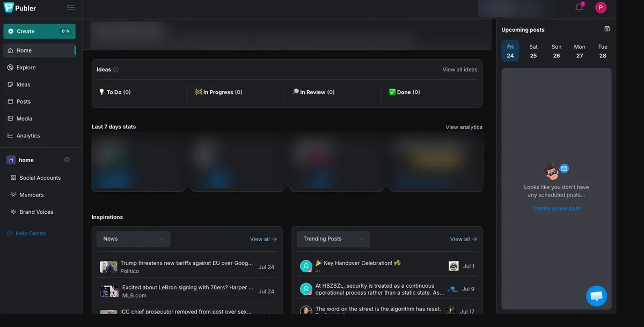
Task: Click the green Create button
Action: click(x=39, y=31)
